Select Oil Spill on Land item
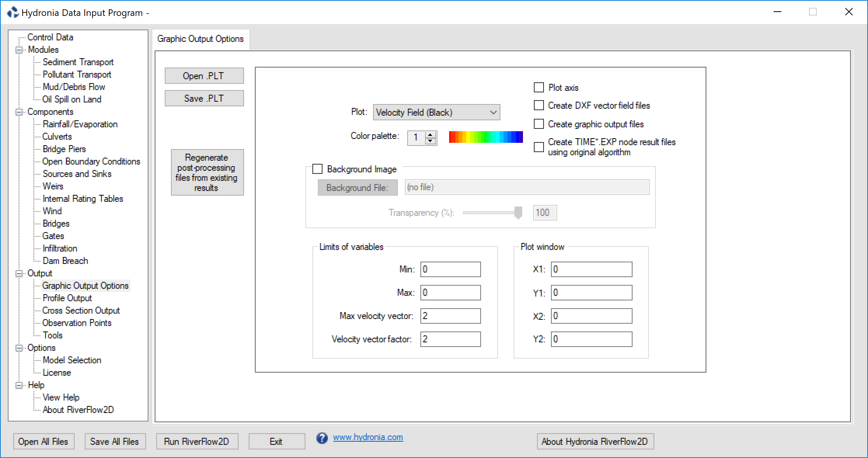Viewport: 868px width, 458px height. [72, 99]
